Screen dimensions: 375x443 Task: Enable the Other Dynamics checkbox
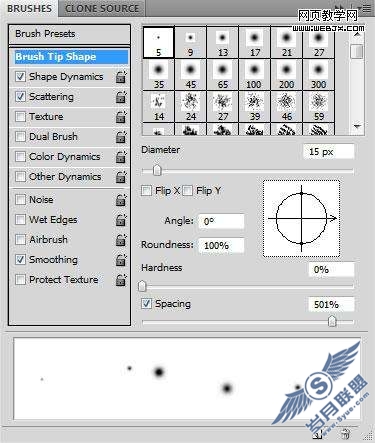pyautogui.click(x=20, y=177)
